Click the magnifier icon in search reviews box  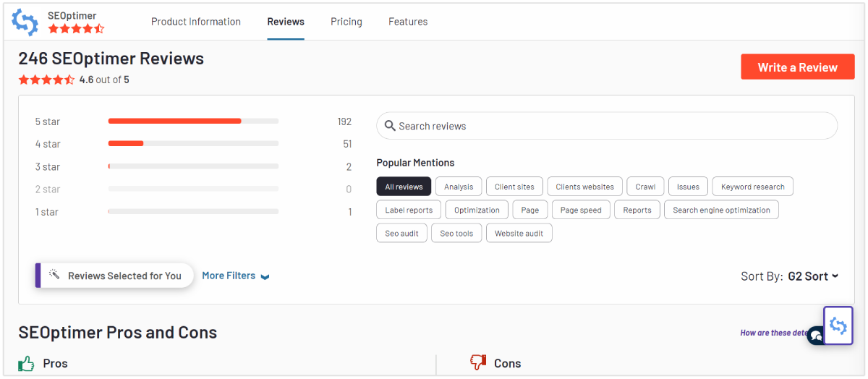pyautogui.click(x=389, y=126)
